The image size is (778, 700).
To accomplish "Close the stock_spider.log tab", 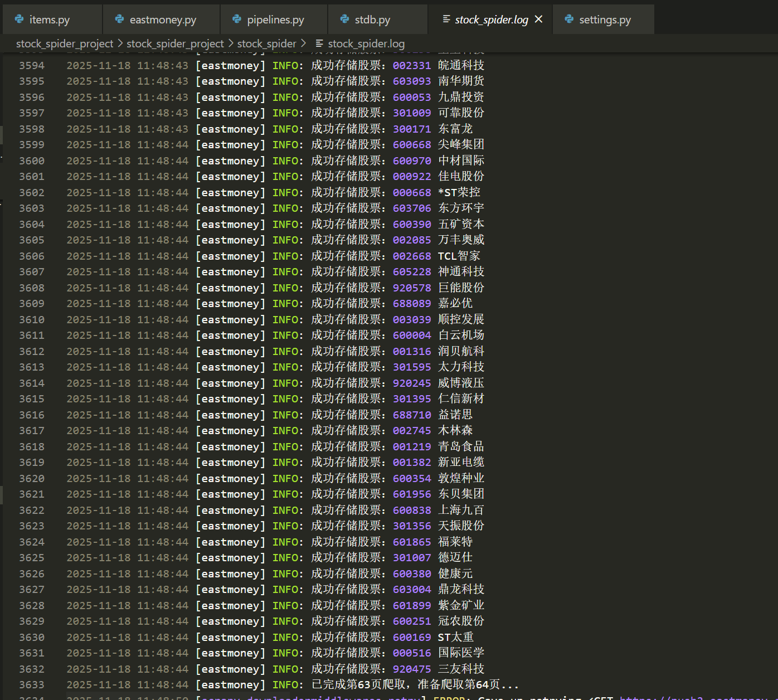I will pyautogui.click(x=538, y=20).
